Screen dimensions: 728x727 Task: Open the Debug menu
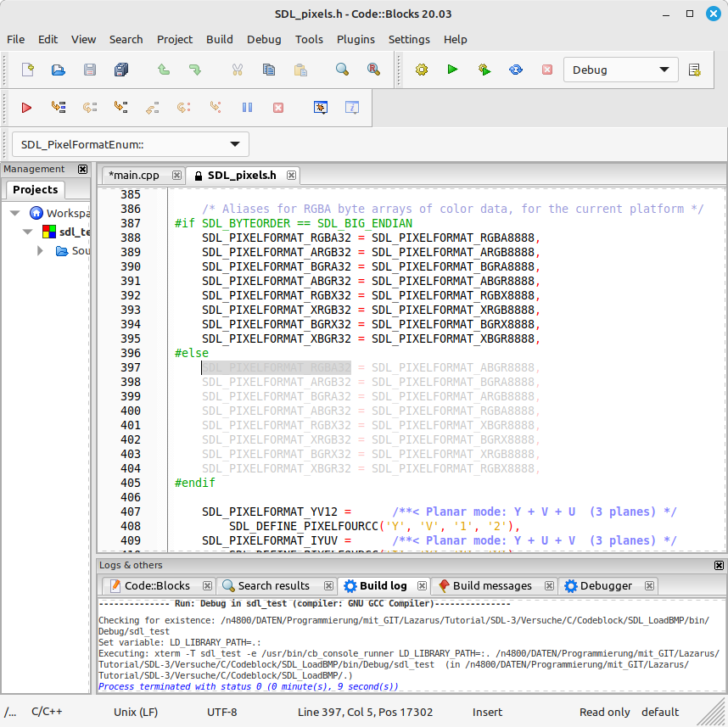pos(264,40)
